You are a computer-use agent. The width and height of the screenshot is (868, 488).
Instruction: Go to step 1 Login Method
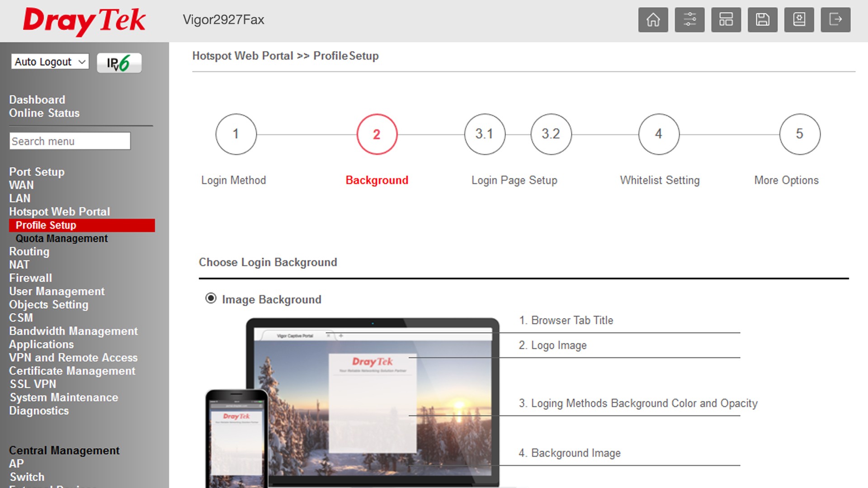tap(236, 134)
